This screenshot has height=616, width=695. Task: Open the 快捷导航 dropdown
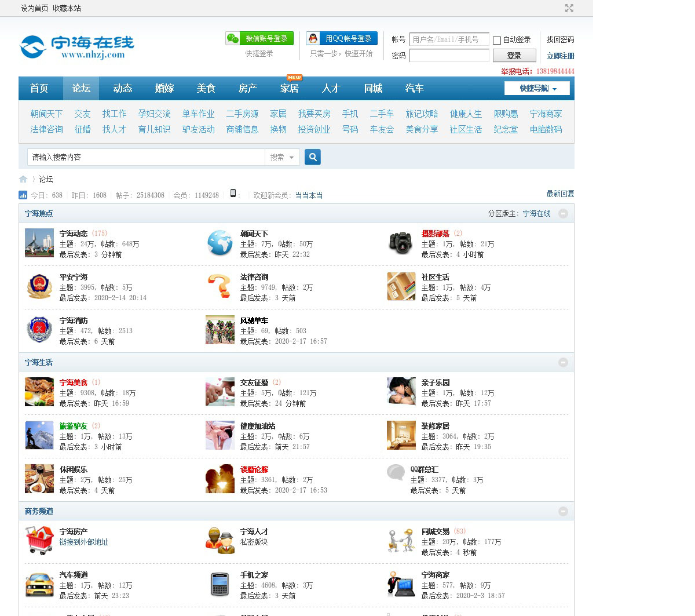click(537, 88)
